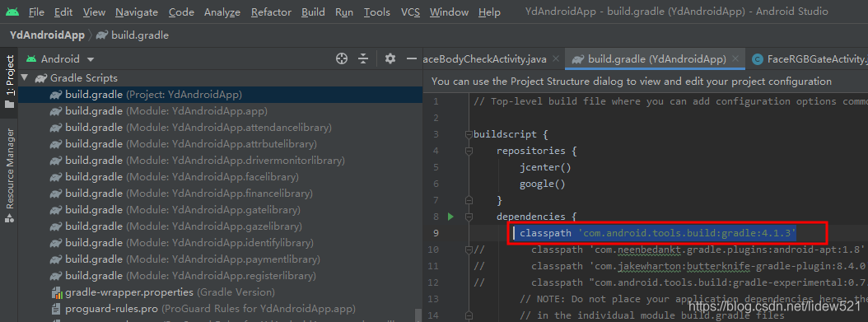Select build.gradle for gazelibrary module
This screenshot has height=322, width=868.
(x=220, y=226)
